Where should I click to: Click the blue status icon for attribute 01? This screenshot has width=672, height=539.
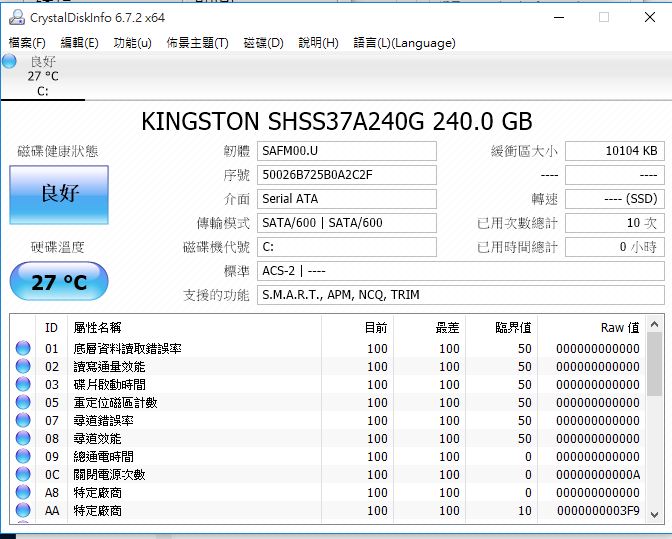[x=23, y=348]
